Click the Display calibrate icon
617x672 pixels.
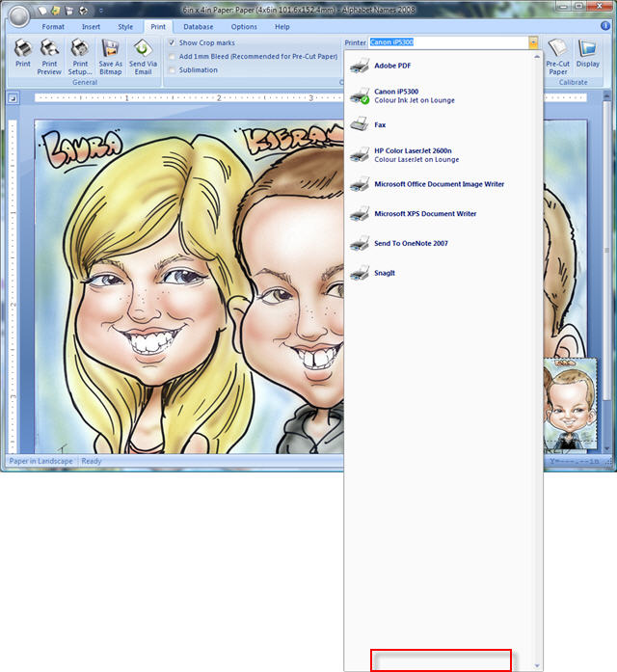tap(587, 55)
